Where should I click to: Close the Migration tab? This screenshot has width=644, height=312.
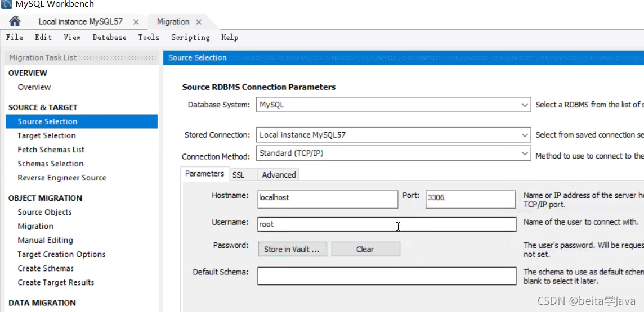(199, 22)
